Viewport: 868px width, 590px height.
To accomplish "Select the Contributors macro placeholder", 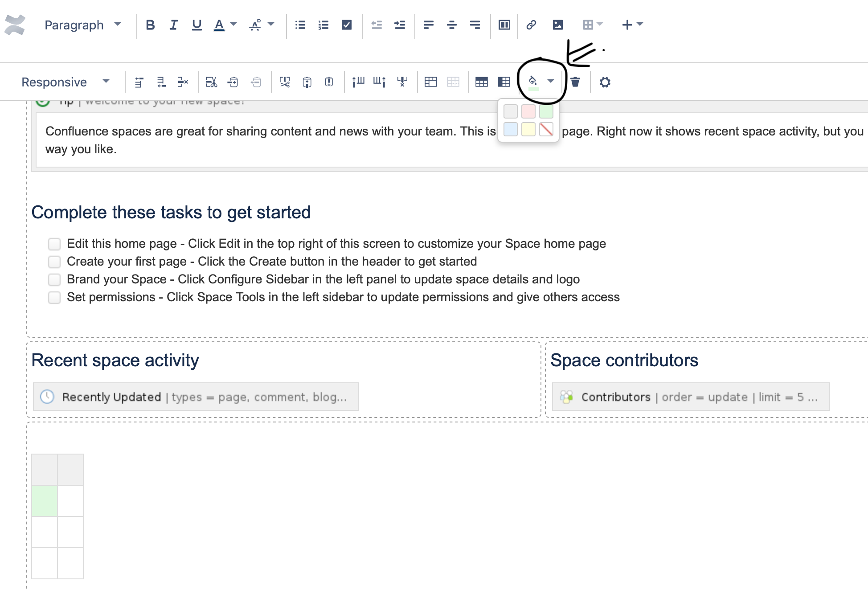I will [x=690, y=397].
